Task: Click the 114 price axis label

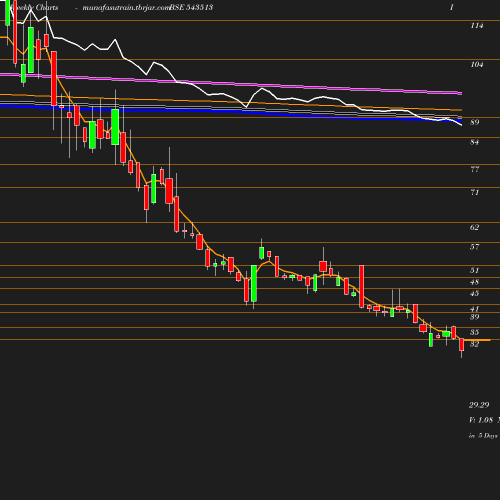Action: point(477,25)
